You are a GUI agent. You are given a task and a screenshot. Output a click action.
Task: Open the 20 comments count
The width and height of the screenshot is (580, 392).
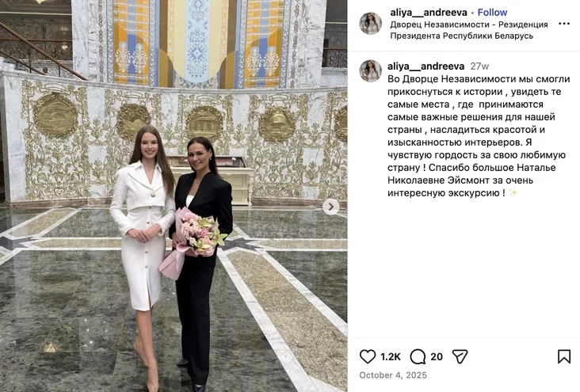pos(437,356)
